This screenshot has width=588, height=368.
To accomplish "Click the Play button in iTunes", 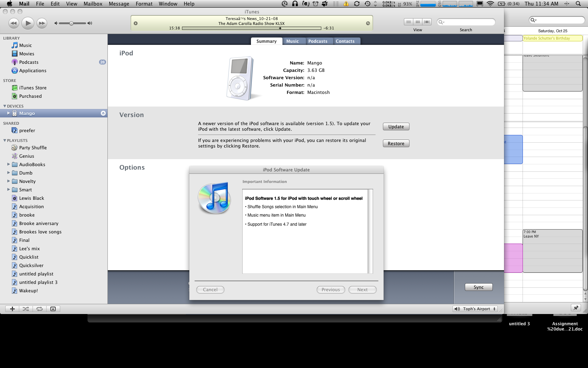I will tap(28, 23).
